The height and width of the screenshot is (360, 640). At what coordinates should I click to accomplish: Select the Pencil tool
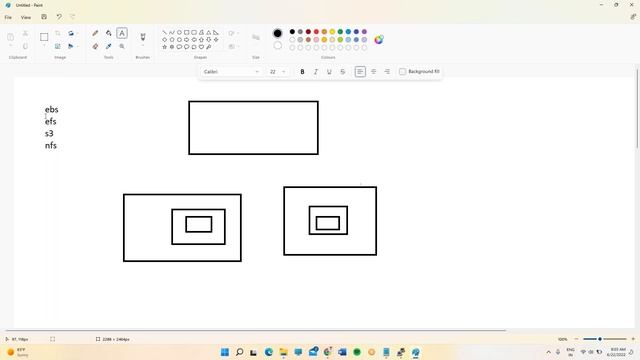(95, 33)
